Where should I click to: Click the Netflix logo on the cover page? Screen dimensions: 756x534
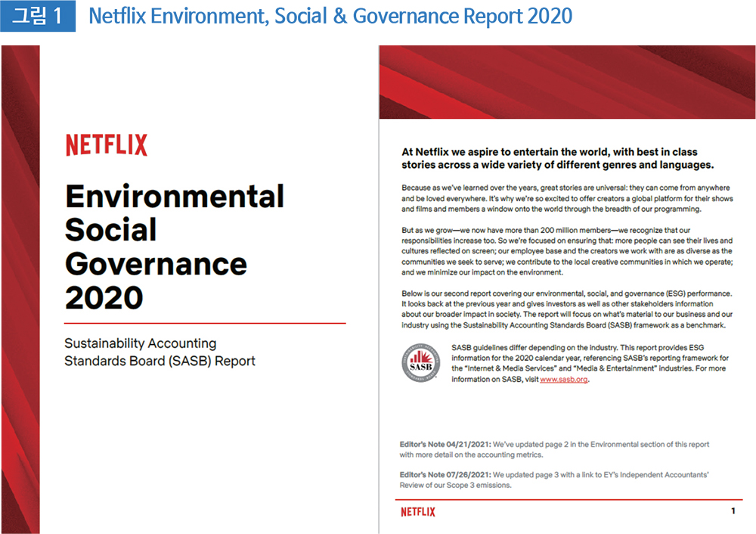pyautogui.click(x=107, y=145)
